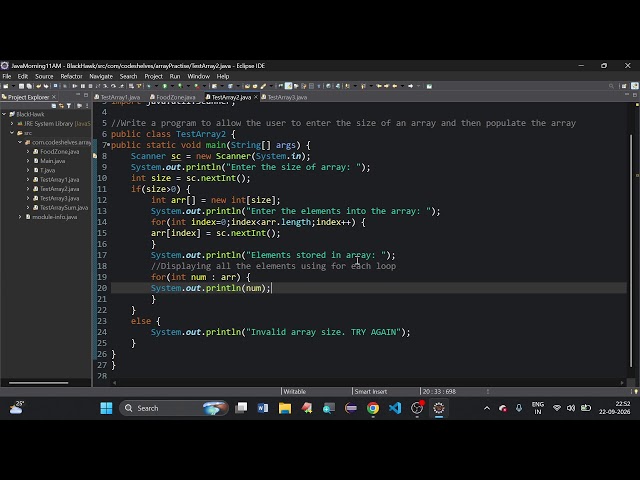Open the Window menu

pyautogui.click(x=198, y=76)
